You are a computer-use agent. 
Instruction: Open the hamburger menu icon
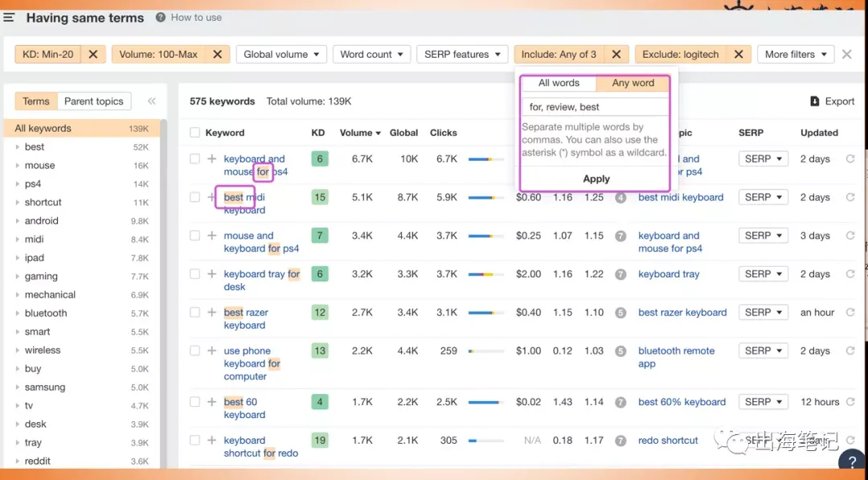coord(8,18)
